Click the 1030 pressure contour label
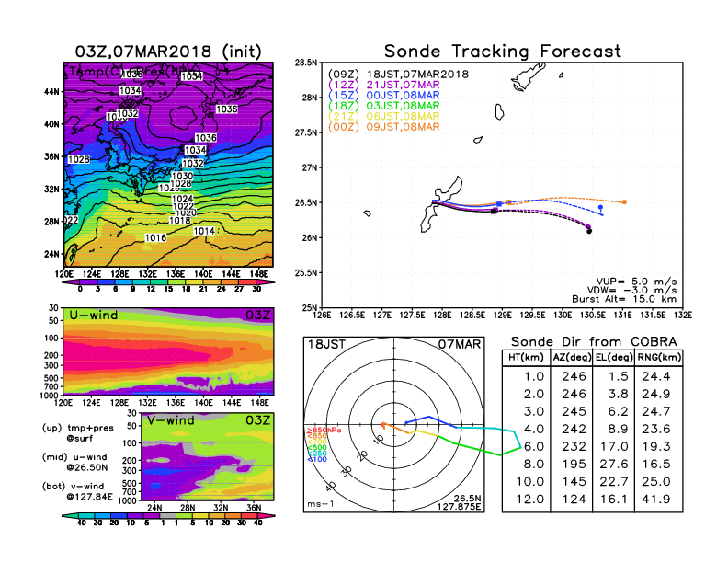The image size is (728, 563). coord(182,176)
